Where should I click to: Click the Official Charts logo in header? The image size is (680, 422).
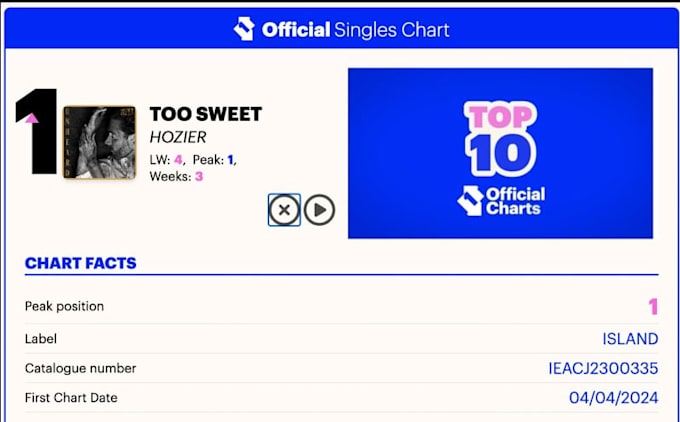coord(244,29)
